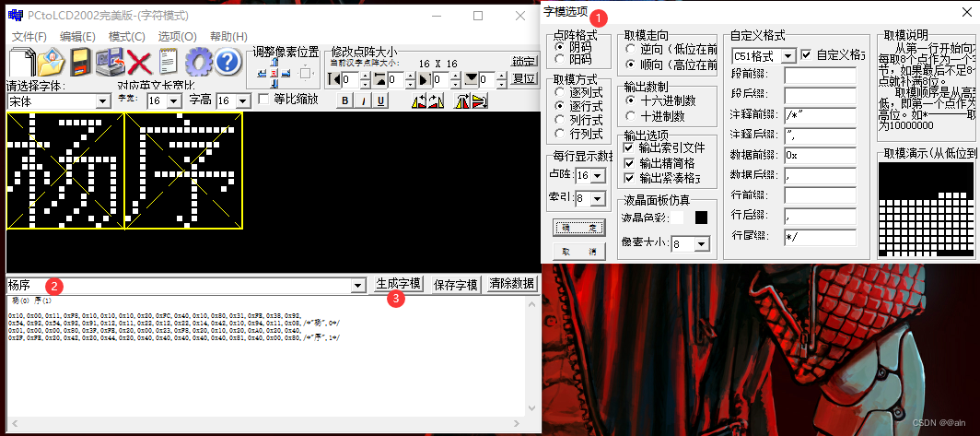Click the 数据前缀 input field
Screen dimensions: 980x436
(820, 155)
